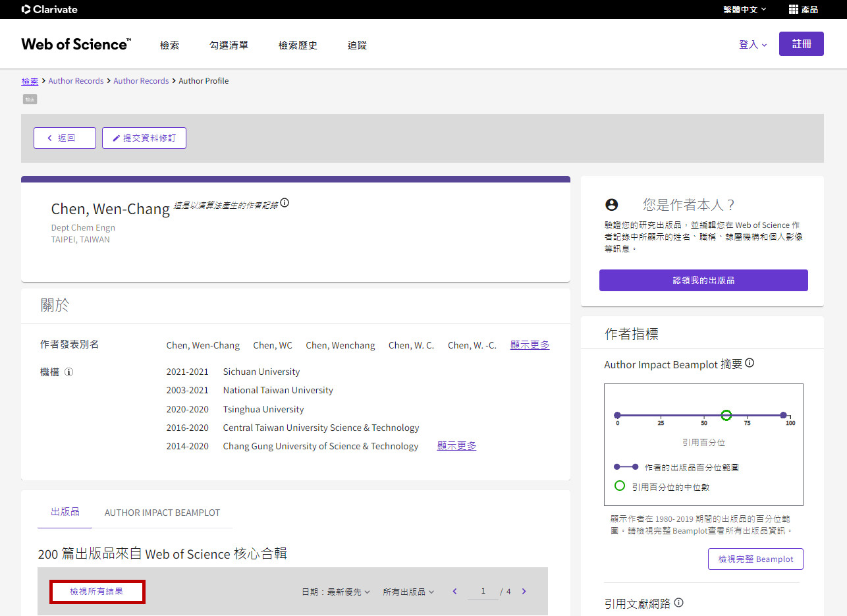
Task: Click the name variant Chen, Wenchang
Action: point(341,345)
